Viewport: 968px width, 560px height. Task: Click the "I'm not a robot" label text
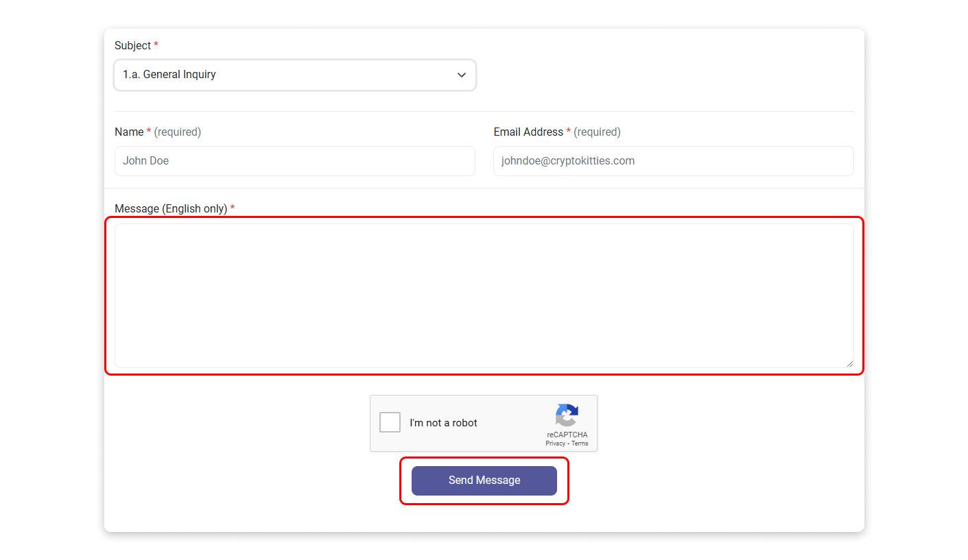[443, 423]
